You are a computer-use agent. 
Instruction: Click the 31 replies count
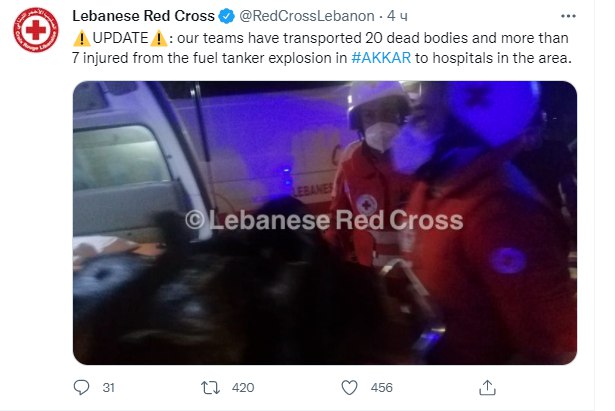coord(108,388)
